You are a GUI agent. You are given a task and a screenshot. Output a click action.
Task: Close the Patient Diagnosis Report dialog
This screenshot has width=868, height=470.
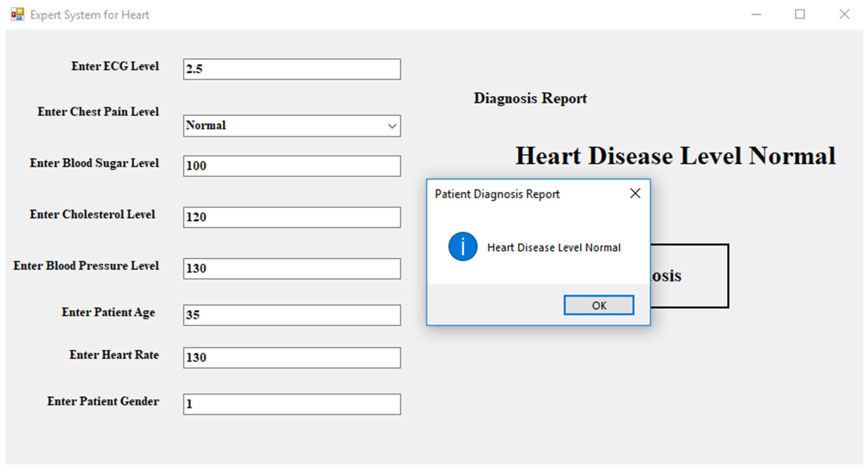(x=635, y=194)
